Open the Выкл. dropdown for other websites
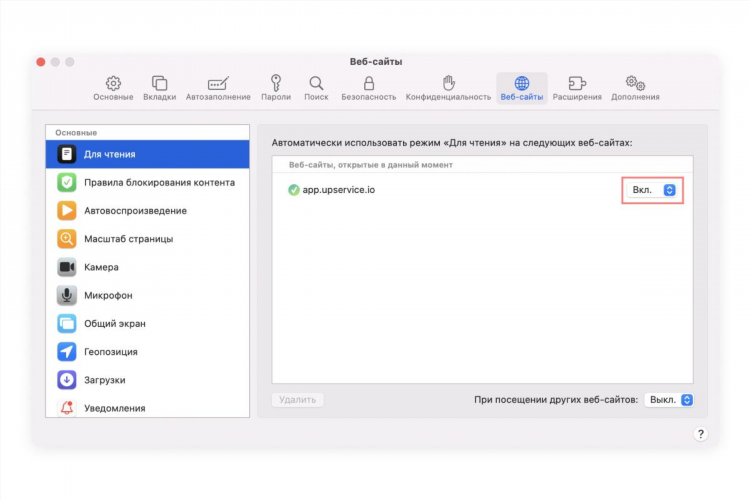 point(669,400)
